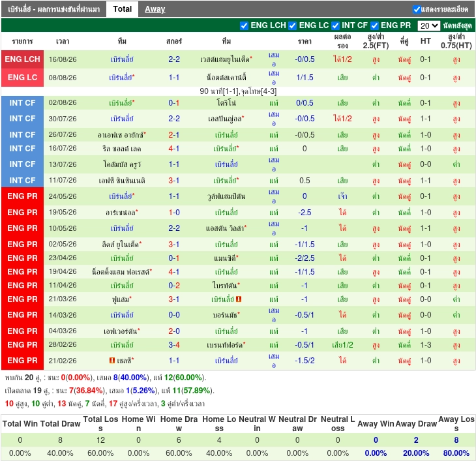The width and height of the screenshot is (476, 465).
Task: Click the 1-0 score in the 19/05/26 match
Action: [174, 213]
